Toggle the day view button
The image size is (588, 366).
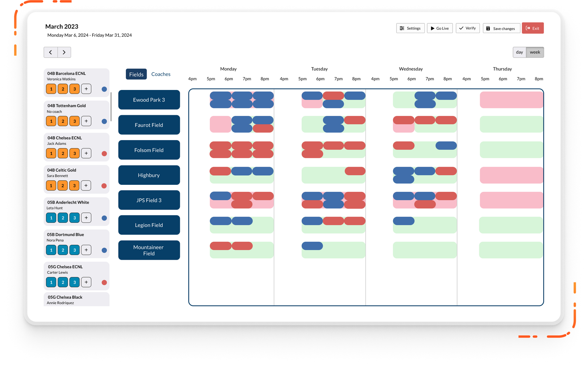[x=520, y=52]
